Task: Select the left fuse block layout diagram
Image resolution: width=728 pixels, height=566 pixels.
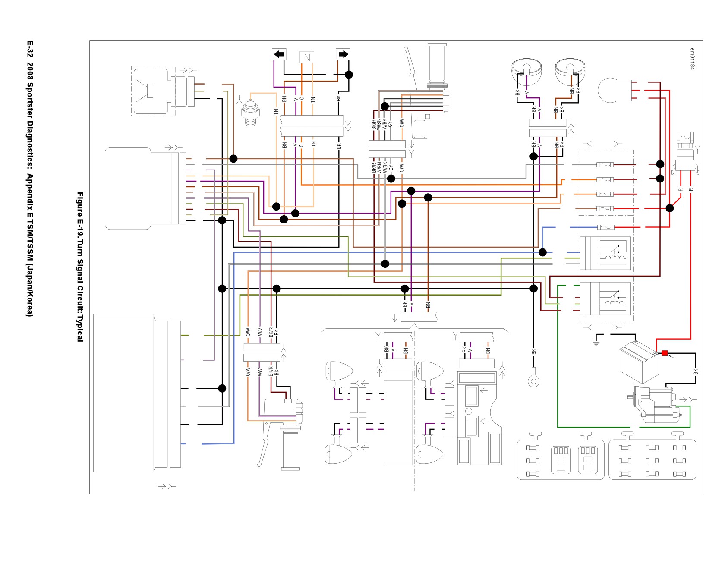Action: (560, 455)
